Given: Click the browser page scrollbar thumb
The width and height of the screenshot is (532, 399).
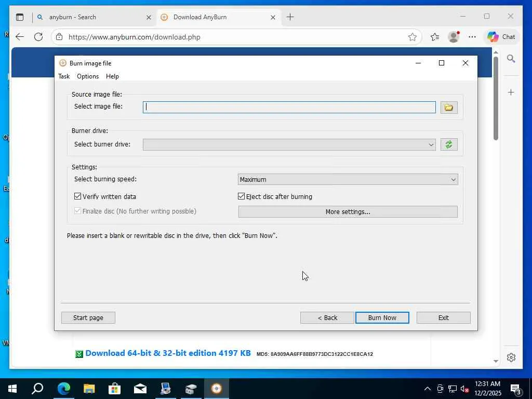Looking at the screenshot, I should [x=496, y=98].
